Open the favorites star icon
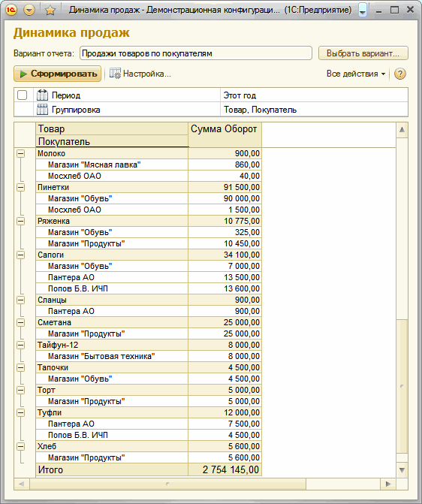Screen dimensions: 422x504 tap(50, 11)
